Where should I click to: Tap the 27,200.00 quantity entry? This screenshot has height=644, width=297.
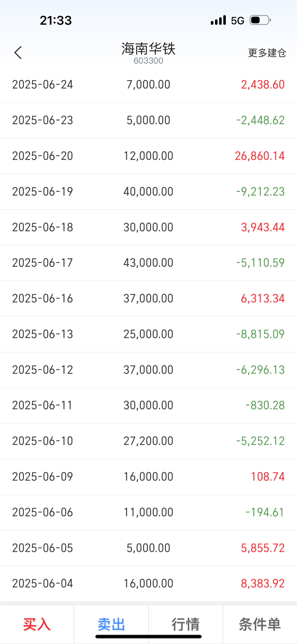[148, 441]
